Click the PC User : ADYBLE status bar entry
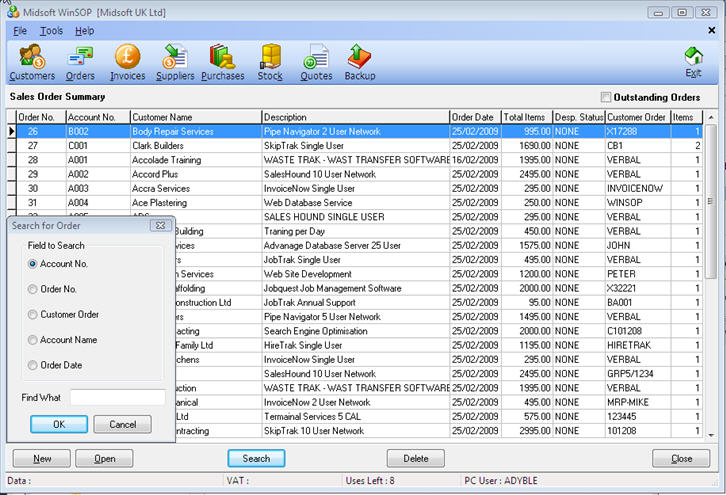The width and height of the screenshot is (726, 495). [x=501, y=481]
